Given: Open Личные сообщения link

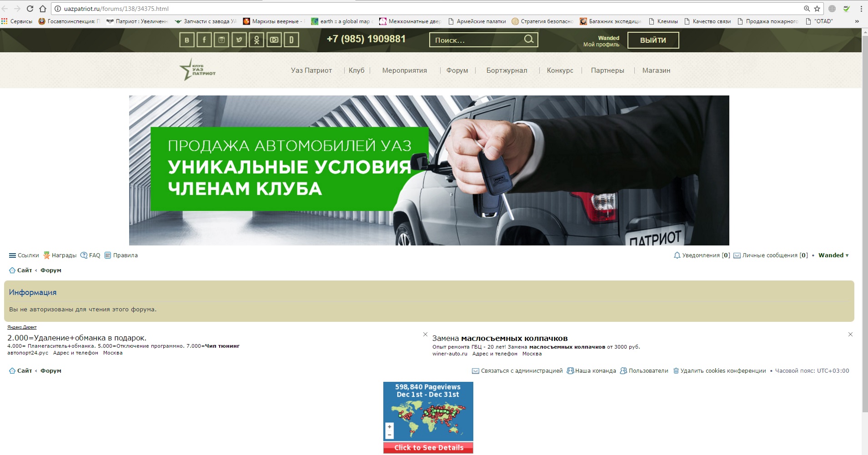Looking at the screenshot, I should tap(770, 255).
